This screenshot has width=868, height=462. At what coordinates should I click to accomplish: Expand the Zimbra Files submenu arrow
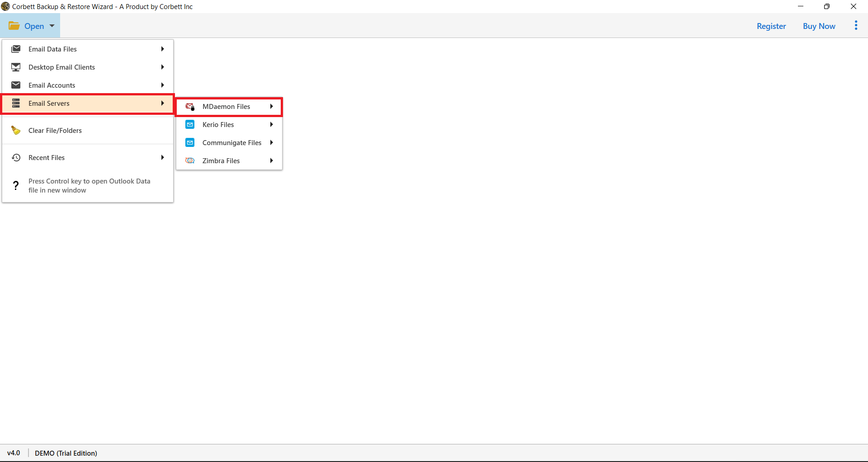click(x=271, y=160)
